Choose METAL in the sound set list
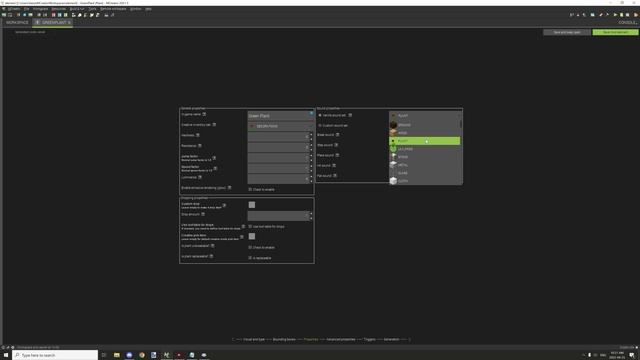 (424, 165)
